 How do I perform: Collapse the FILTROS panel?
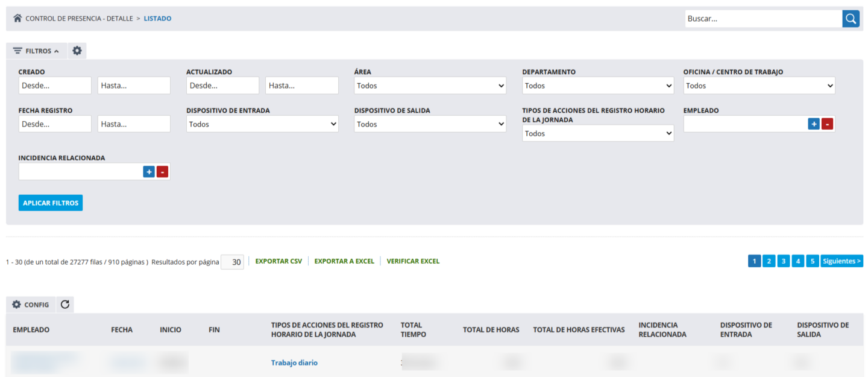[x=36, y=51]
